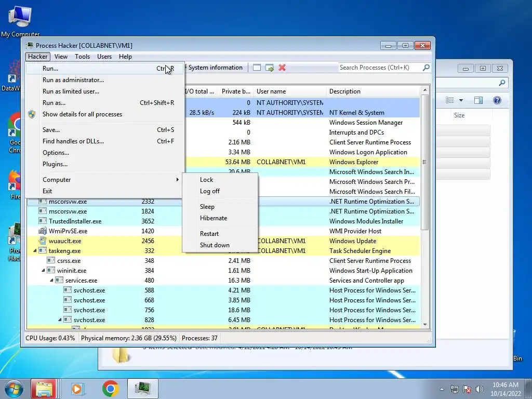Open the View menu
Viewport: 532px width, 399px height.
61,57
